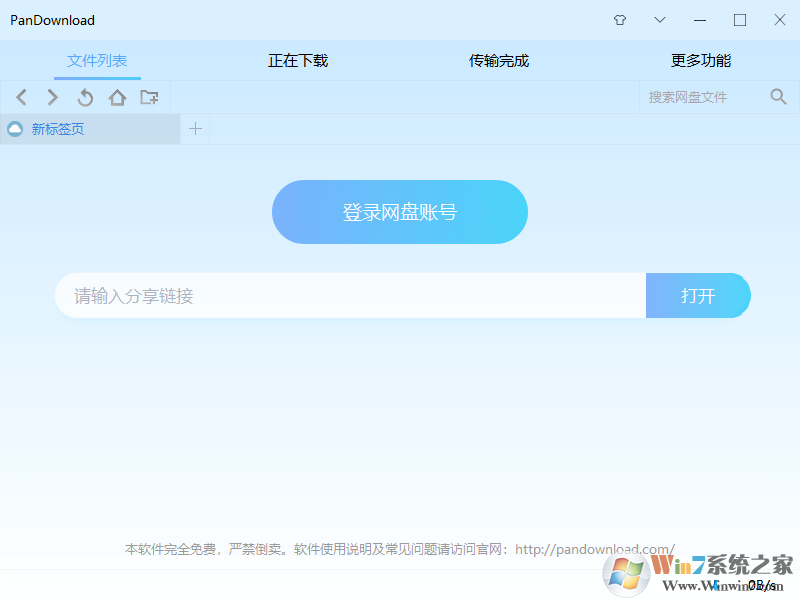
Task: Click the refresh icon in the toolbar
Action: point(85,97)
